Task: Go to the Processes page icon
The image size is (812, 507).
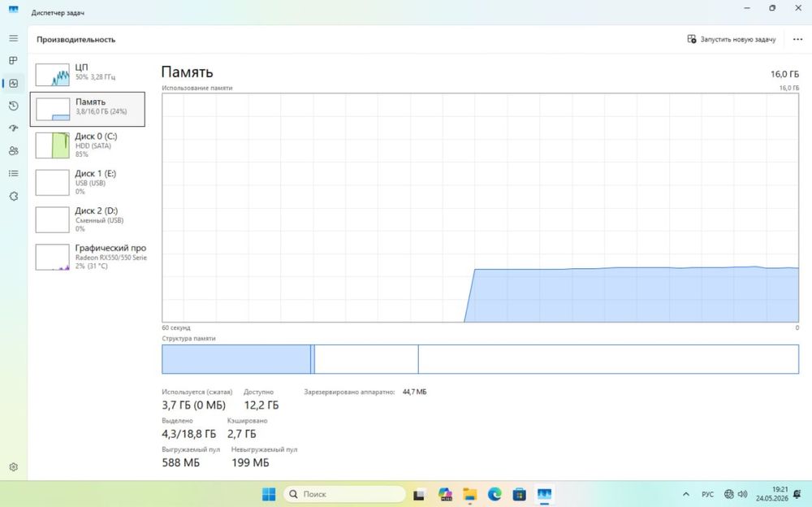Action: coord(14,61)
